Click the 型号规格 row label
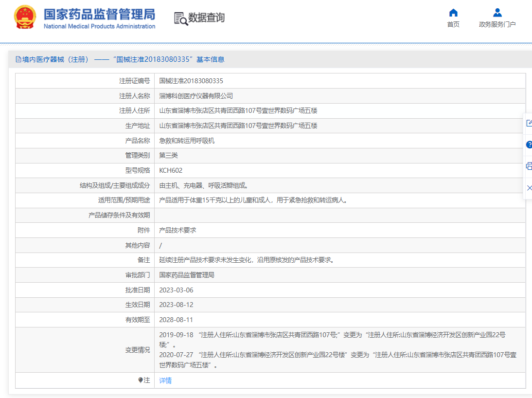Viewport: 532px width, 398px height. 138,170
